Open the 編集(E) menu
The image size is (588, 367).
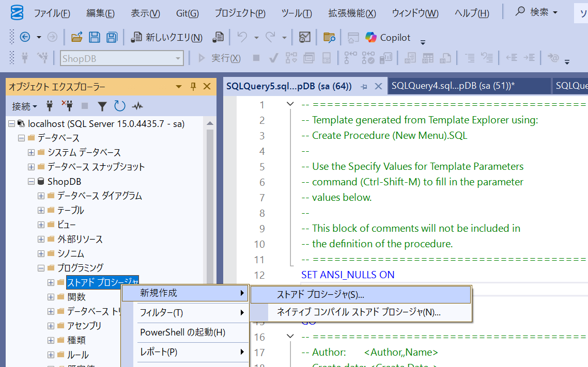coord(100,13)
